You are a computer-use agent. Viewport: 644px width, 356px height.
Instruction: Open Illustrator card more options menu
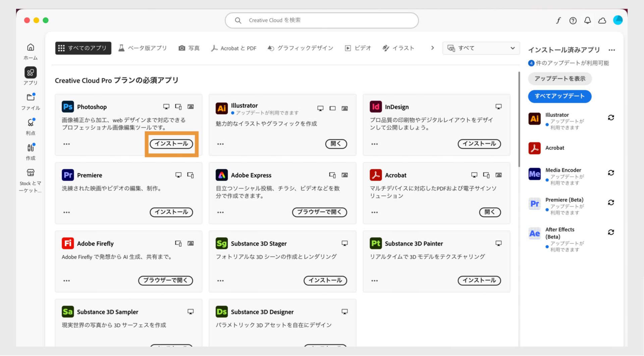point(220,144)
